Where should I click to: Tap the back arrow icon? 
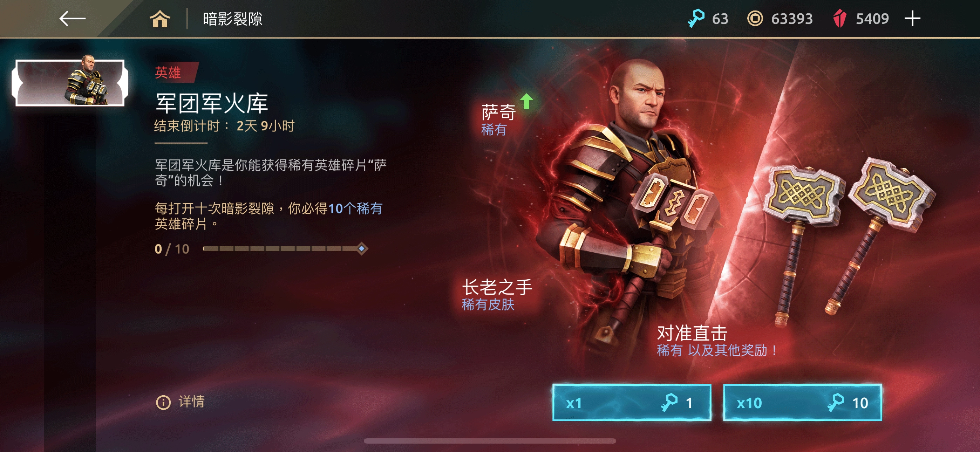tap(72, 19)
